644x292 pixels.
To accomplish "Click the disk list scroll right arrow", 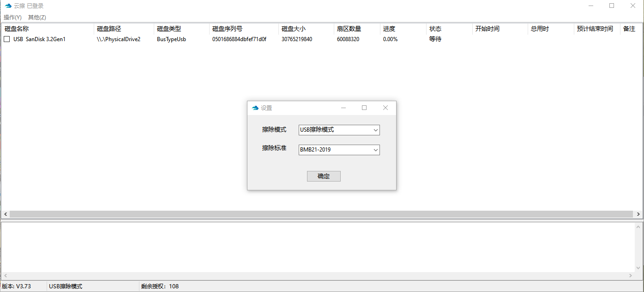I will coord(638,214).
